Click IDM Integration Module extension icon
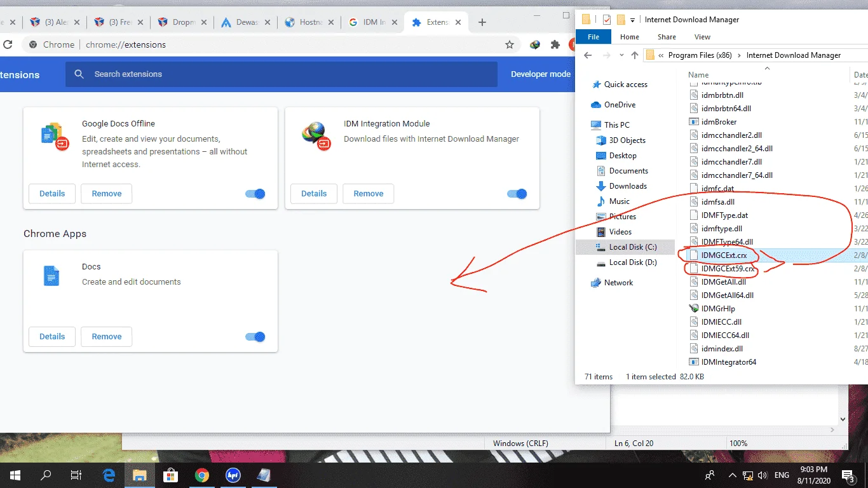 click(x=316, y=135)
